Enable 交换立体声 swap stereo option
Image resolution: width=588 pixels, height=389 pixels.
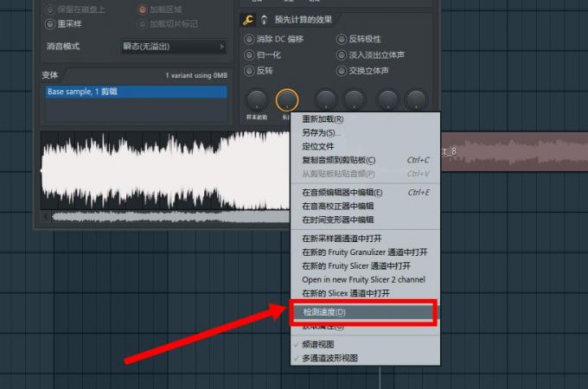(342, 71)
